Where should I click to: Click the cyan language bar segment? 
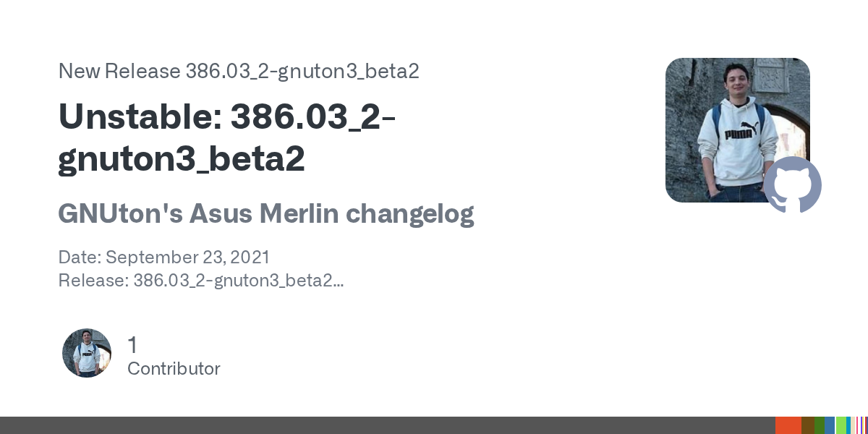click(848, 425)
